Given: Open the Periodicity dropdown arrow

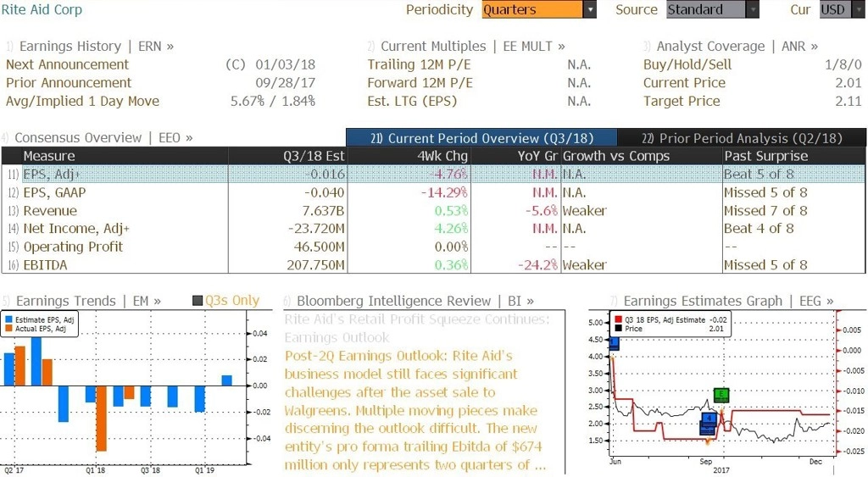Looking at the screenshot, I should pos(590,9).
